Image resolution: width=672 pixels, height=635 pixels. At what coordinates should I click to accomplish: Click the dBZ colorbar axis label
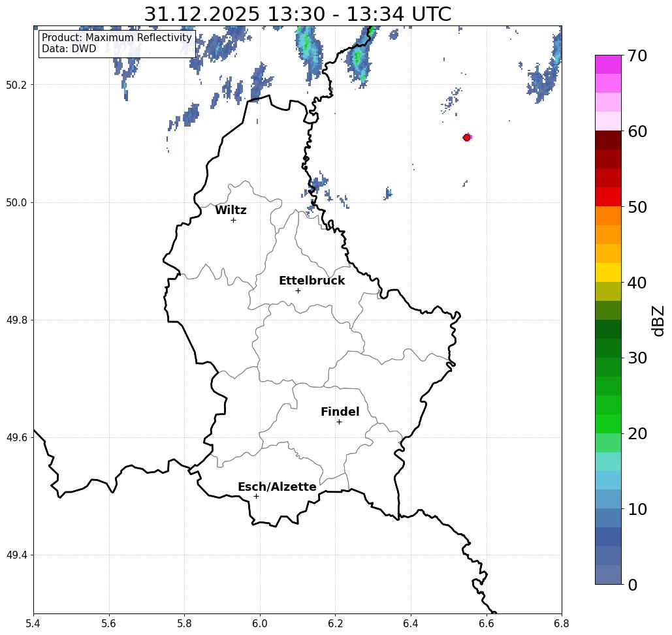[658, 320]
